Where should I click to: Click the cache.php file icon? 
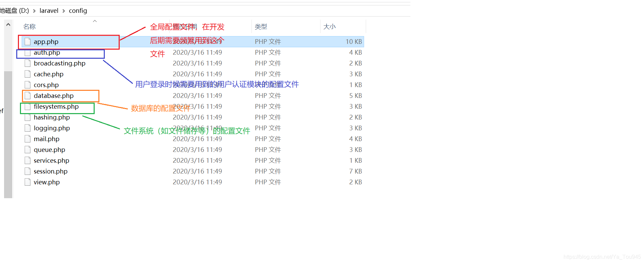click(x=28, y=74)
